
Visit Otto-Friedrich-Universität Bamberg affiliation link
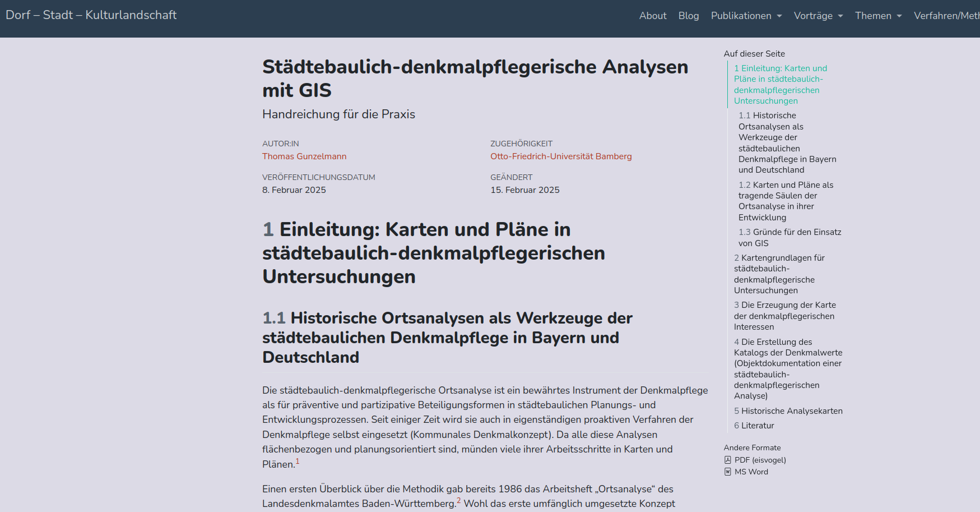tap(561, 156)
